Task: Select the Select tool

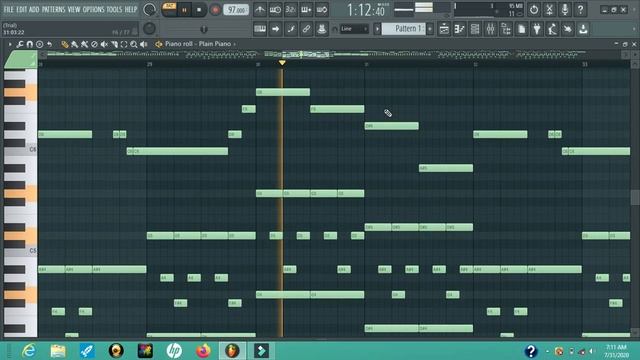Action: [124, 44]
